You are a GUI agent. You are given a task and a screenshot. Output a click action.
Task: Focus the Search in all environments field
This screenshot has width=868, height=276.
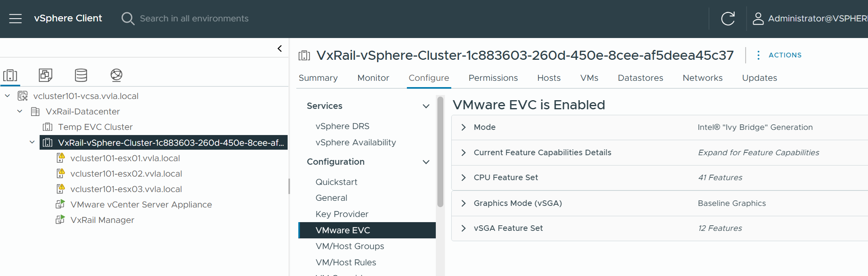pyautogui.click(x=194, y=19)
